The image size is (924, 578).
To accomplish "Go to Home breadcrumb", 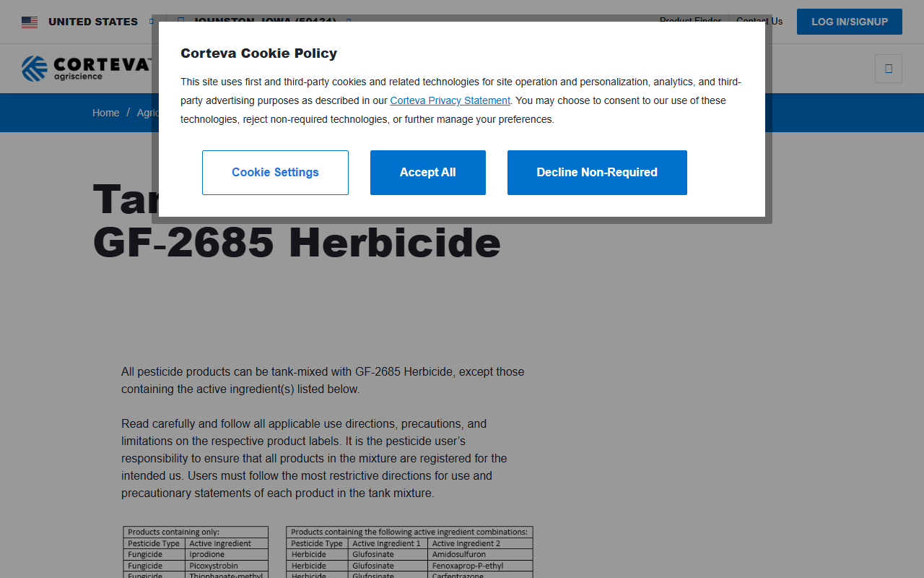I will click(x=105, y=113).
